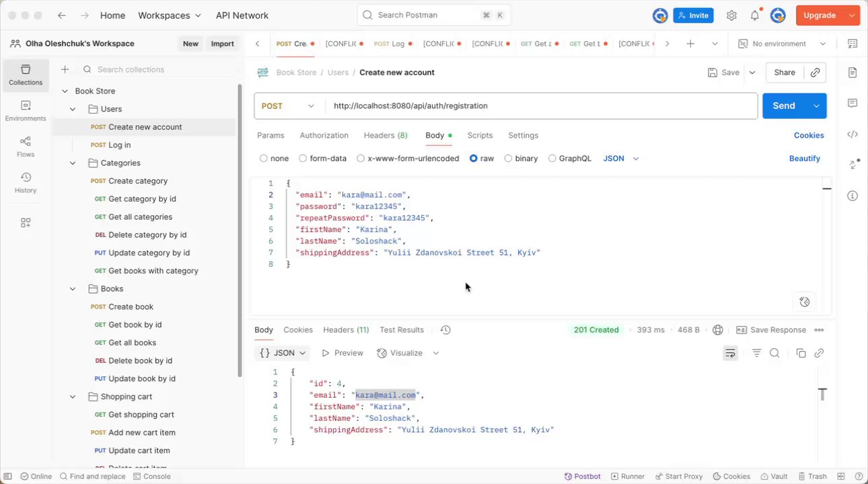Copy the response body to clipboard
The width and height of the screenshot is (868, 484).
click(x=801, y=353)
